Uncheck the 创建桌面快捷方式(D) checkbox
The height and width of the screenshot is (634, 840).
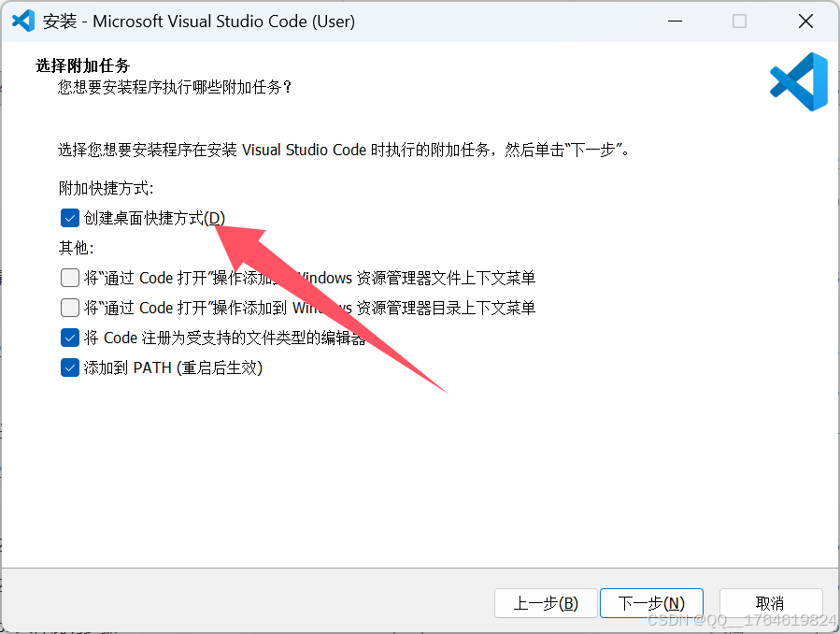pos(70,218)
